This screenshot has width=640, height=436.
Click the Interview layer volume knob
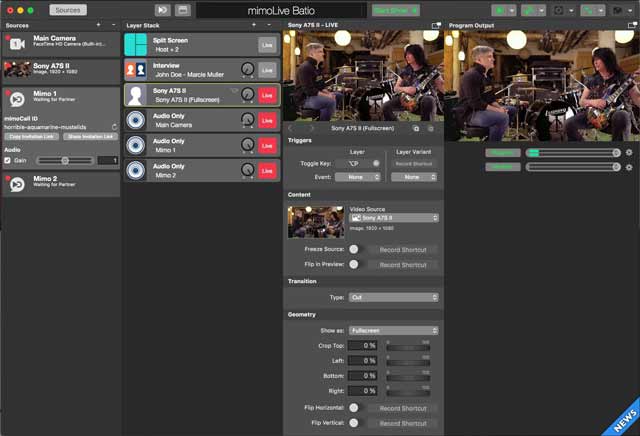pyautogui.click(x=247, y=69)
